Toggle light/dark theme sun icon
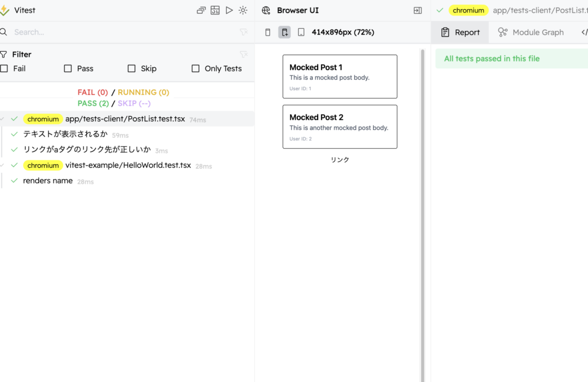 click(x=243, y=10)
